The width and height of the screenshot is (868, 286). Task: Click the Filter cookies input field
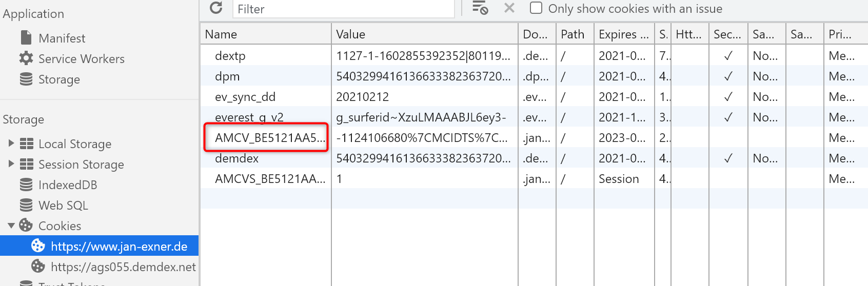[x=343, y=9]
